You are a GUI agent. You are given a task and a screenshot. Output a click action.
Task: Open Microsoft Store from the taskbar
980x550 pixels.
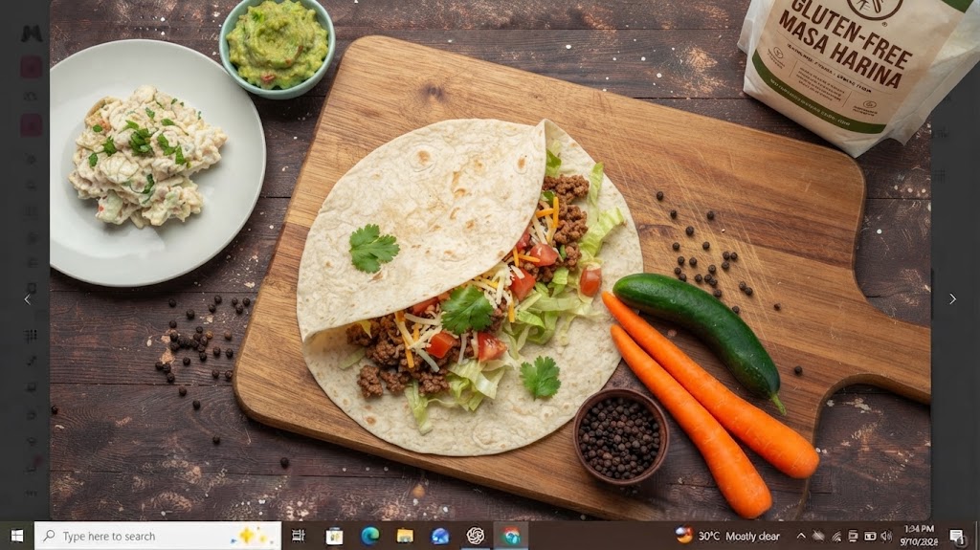334,536
